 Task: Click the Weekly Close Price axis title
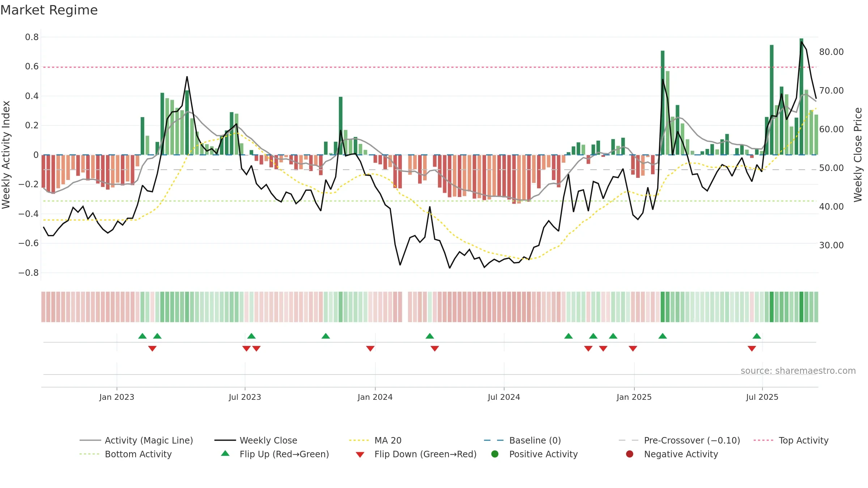tap(858, 155)
